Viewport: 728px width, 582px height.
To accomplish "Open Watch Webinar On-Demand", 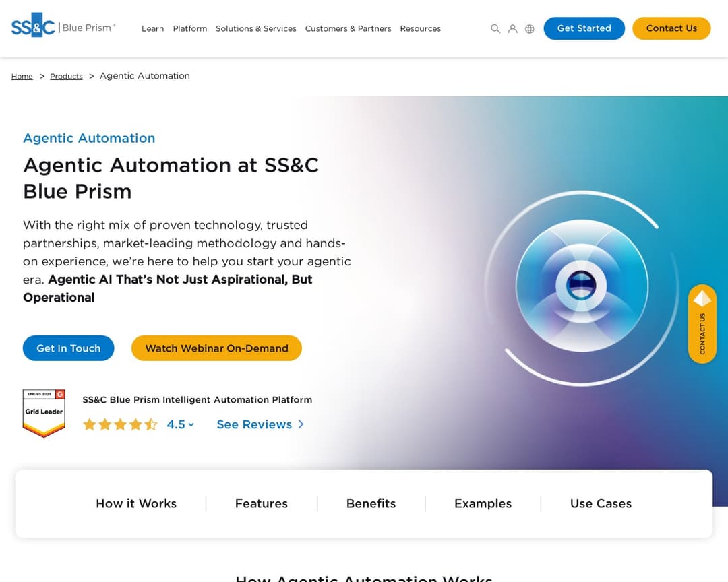I will pos(216,348).
